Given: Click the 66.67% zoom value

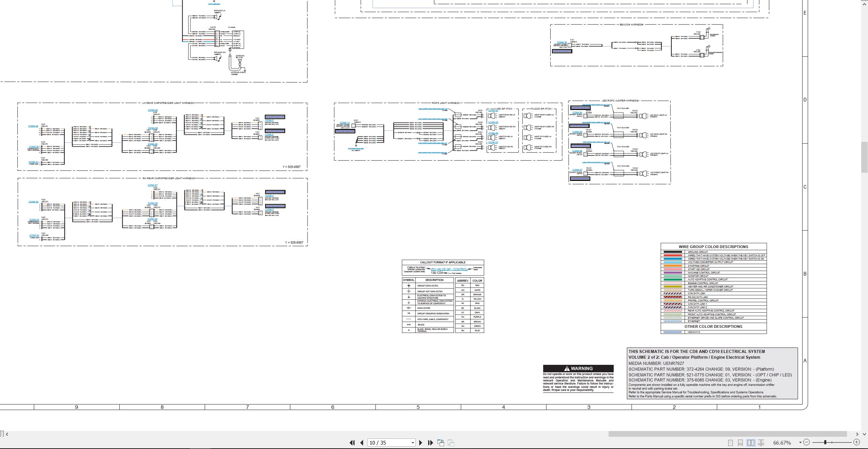Looking at the screenshot, I should 782,443.
